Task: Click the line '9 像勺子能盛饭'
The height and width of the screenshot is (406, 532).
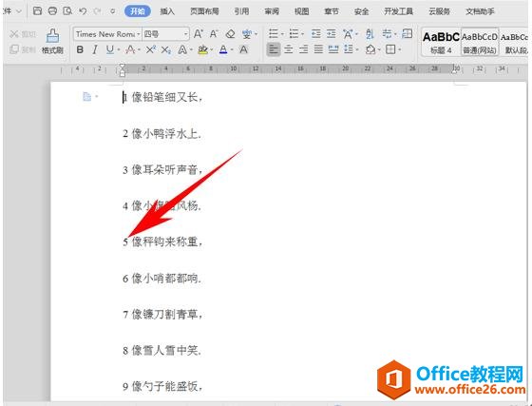Action: [162, 386]
